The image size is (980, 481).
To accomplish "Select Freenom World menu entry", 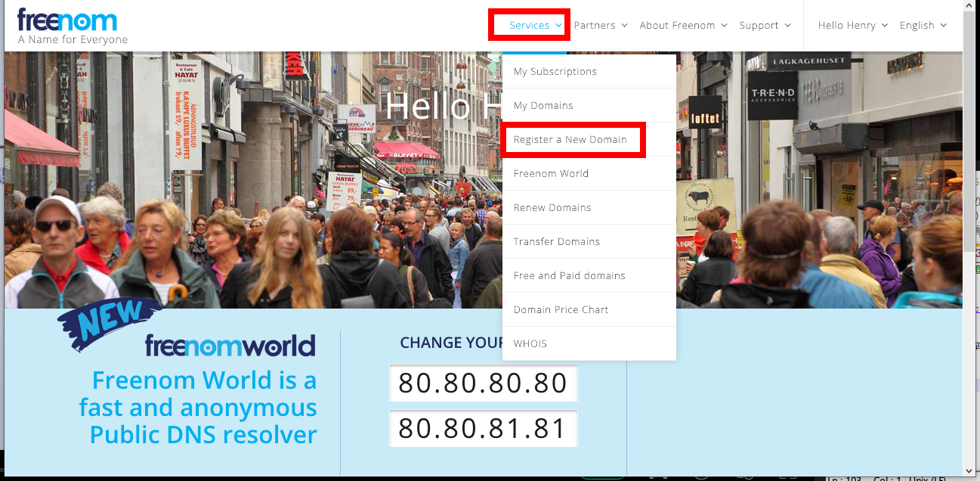I will [589, 173].
